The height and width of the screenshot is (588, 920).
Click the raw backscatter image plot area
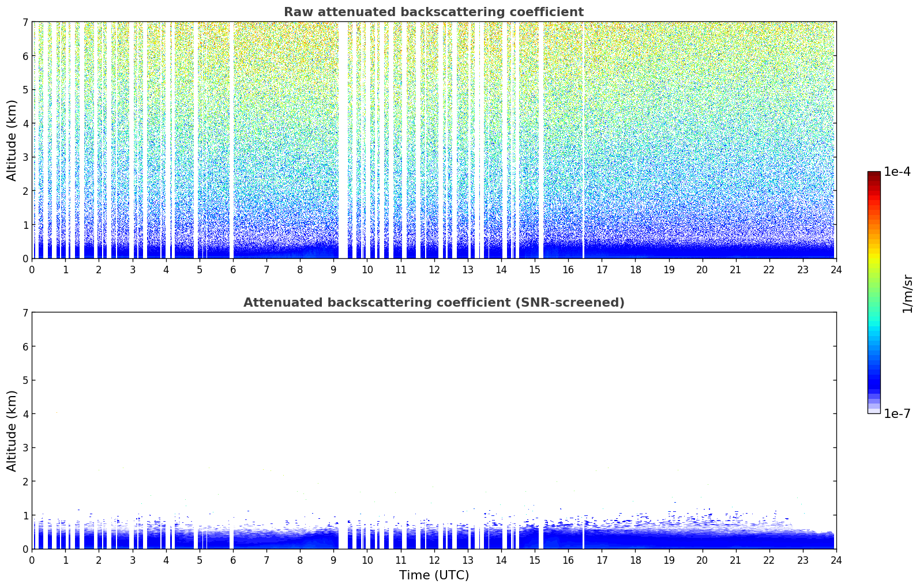[434, 140]
